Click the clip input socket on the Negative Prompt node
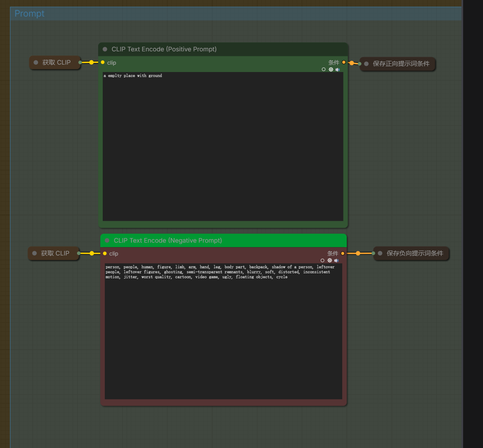Viewport: 483px width, 448px height. click(x=105, y=253)
